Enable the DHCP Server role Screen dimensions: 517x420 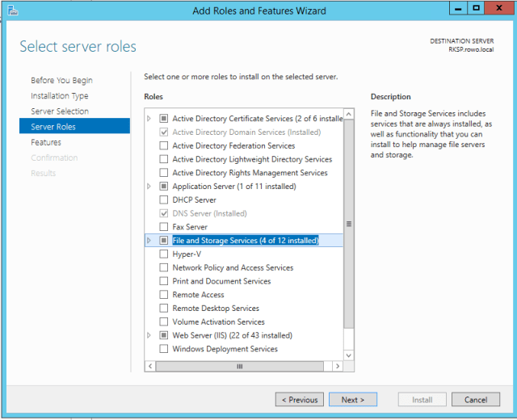coord(163,199)
